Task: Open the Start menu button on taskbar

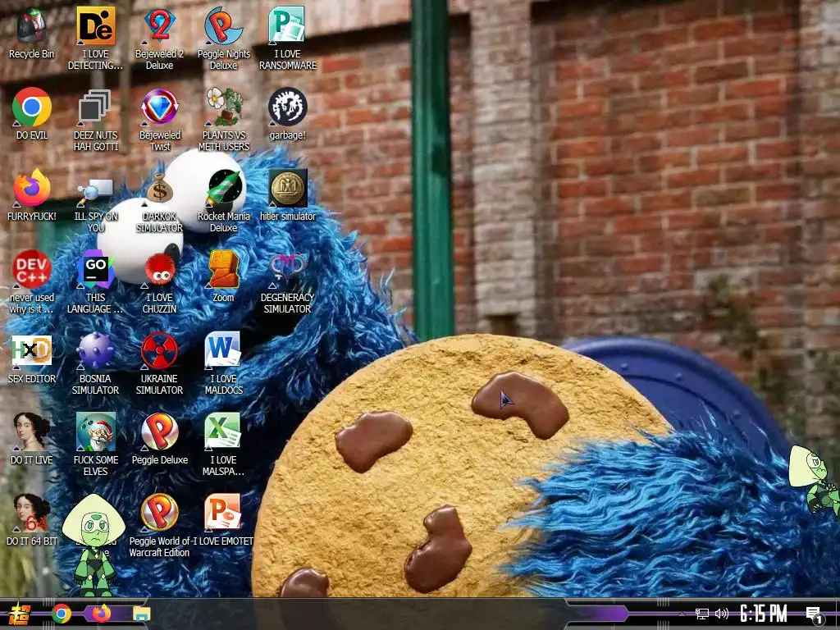Action: (20, 614)
